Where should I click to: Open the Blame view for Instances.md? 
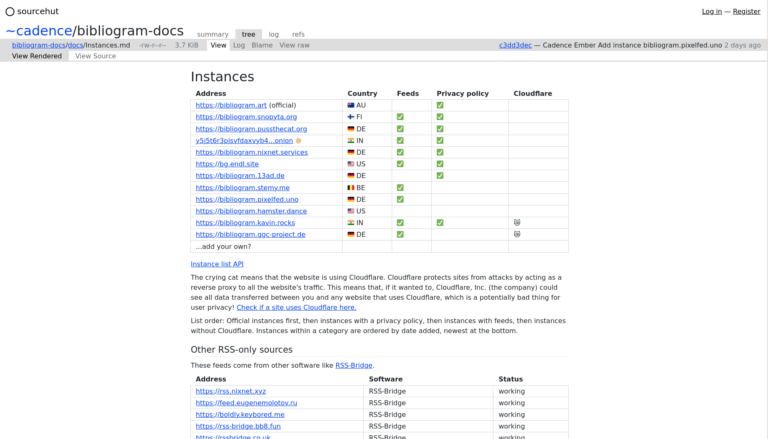tap(262, 45)
